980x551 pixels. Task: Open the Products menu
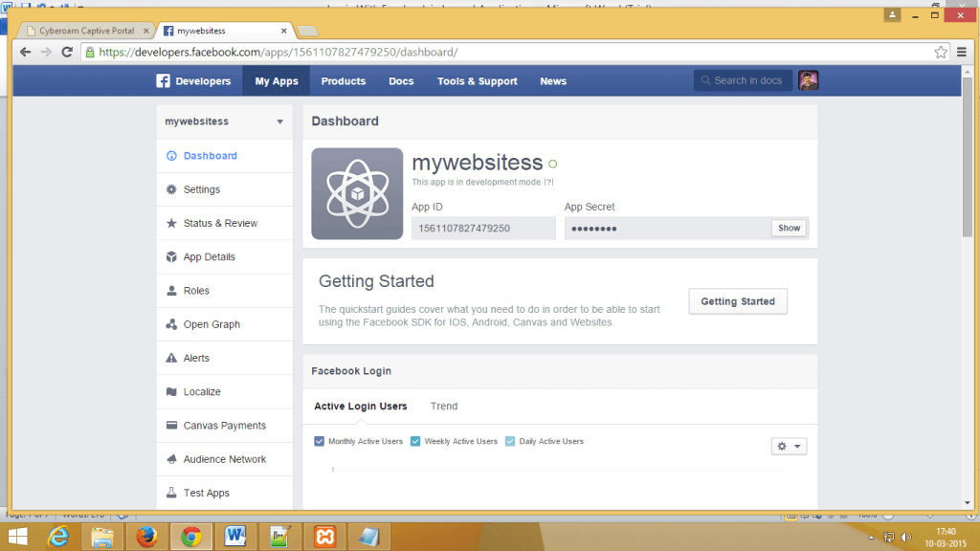click(344, 80)
